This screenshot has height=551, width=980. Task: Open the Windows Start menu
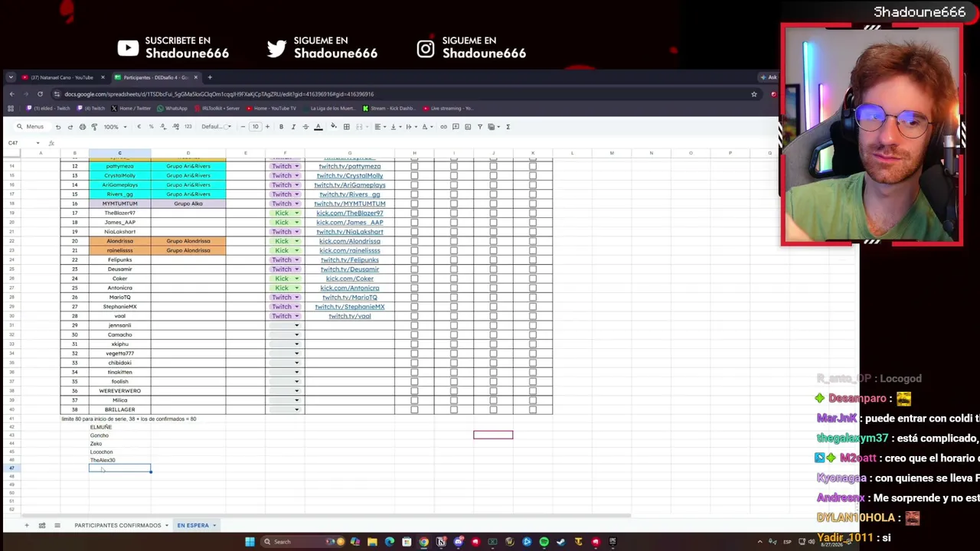click(250, 542)
